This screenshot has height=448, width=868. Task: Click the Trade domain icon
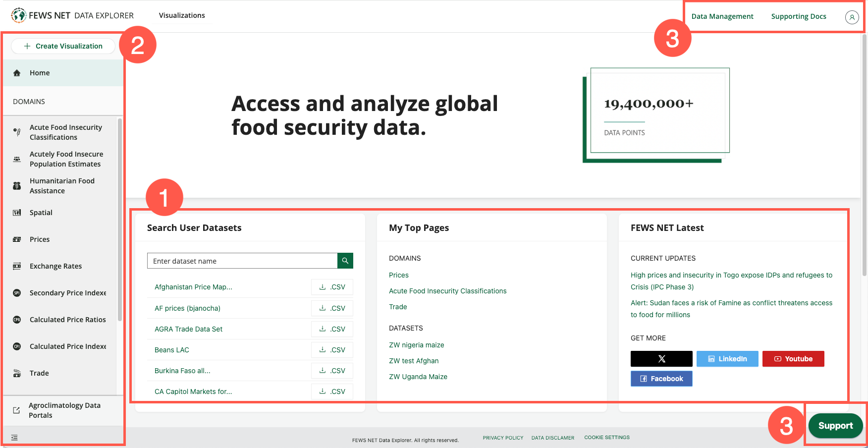tap(16, 373)
